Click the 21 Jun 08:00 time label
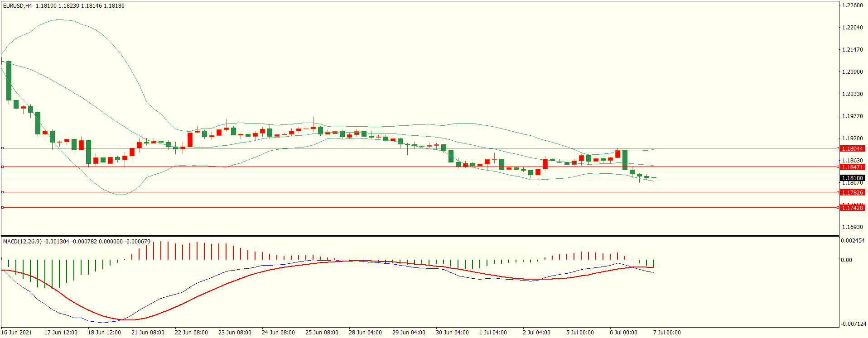This screenshot has width=868, height=338. 148,333
